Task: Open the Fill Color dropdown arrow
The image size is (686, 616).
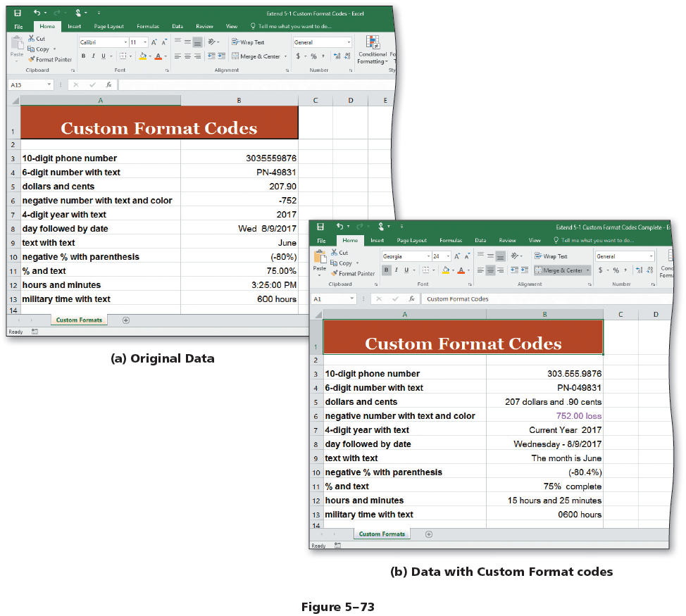Action: (x=150, y=56)
